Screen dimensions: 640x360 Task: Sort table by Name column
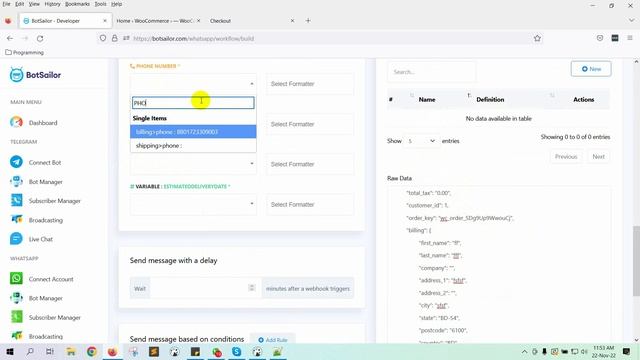coord(427,100)
